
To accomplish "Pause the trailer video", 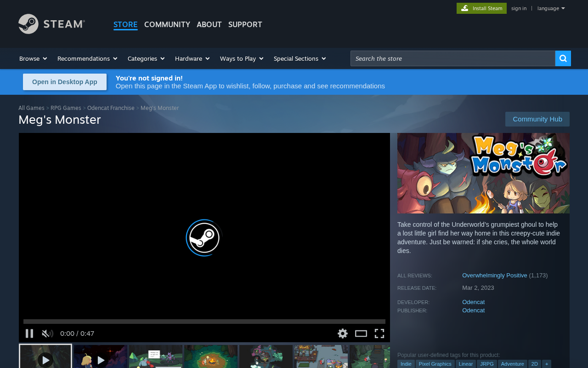I will [29, 333].
